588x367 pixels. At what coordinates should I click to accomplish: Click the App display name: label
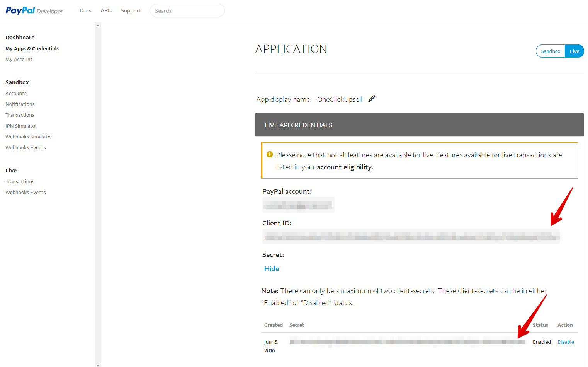[x=284, y=99]
